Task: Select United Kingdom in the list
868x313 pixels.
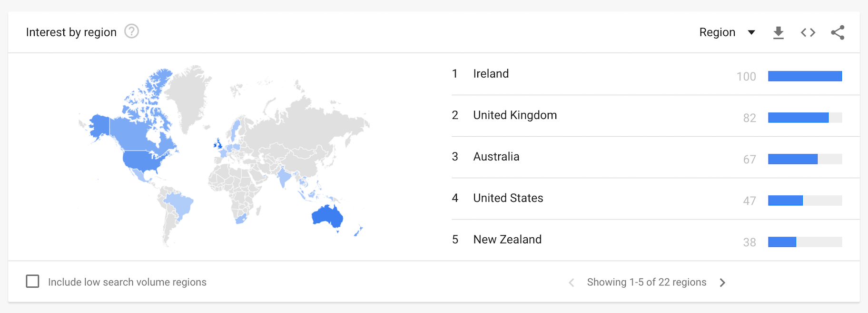Action: click(x=514, y=115)
